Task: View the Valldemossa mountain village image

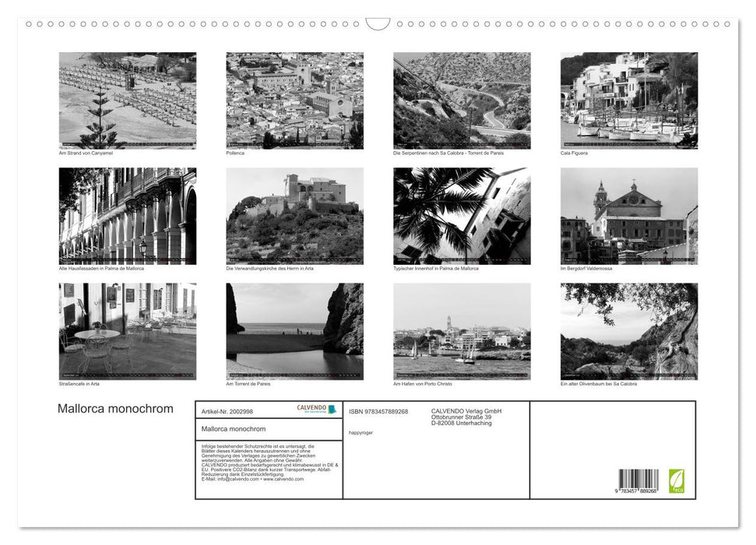Action: coord(629,215)
